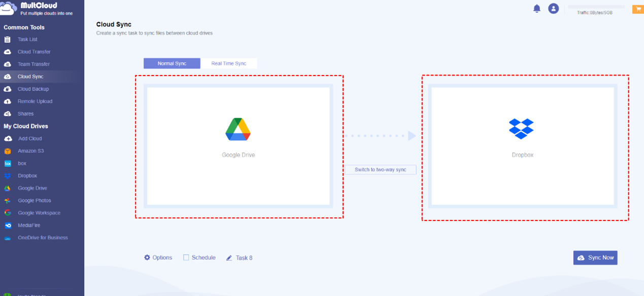644x296 pixels.
Task: Click Google Drive logo in source box
Action: point(238,129)
